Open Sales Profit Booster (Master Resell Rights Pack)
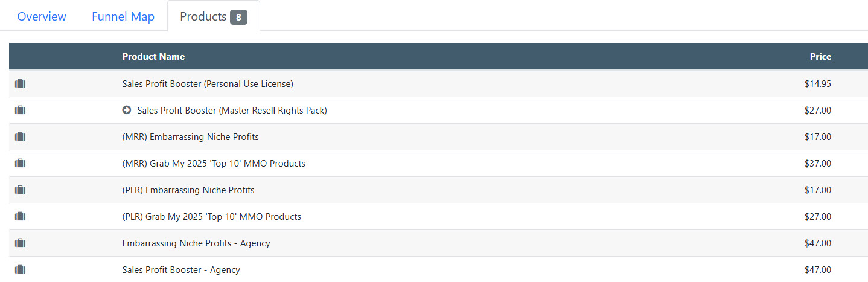The width and height of the screenshot is (868, 282). click(x=232, y=111)
